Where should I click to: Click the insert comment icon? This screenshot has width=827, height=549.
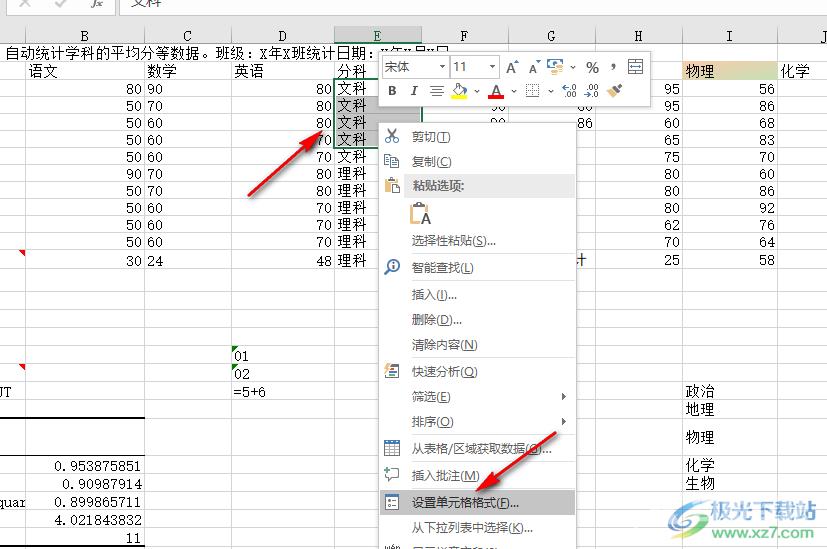coord(392,474)
